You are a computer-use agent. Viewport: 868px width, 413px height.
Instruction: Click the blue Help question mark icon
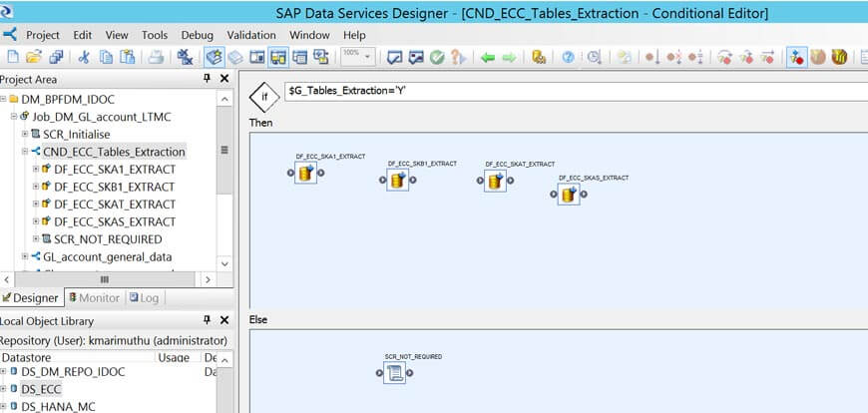pos(568,57)
